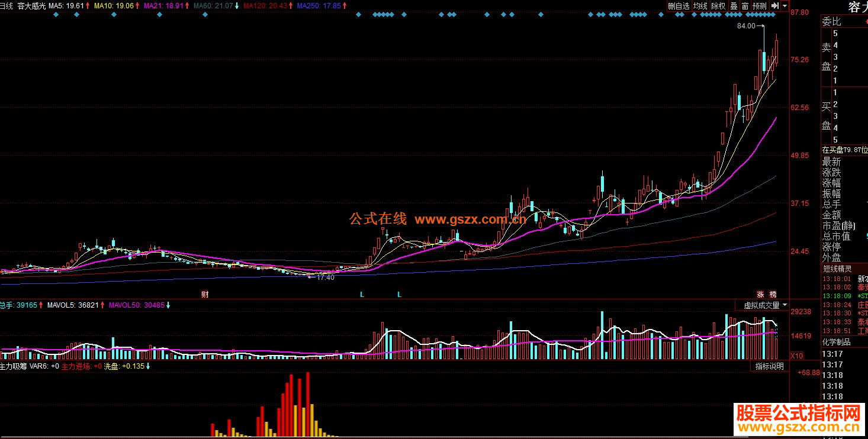Screen dimensions: 868x439
Task: Click the 叠 overlay icon
Action: click(x=734, y=6)
